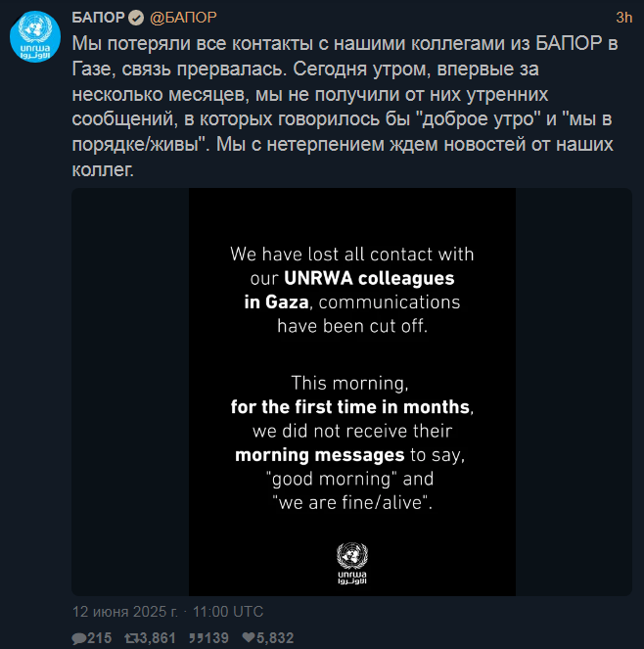The height and width of the screenshot is (649, 644).
Task: Click the 215 replies count
Action: pos(99,638)
